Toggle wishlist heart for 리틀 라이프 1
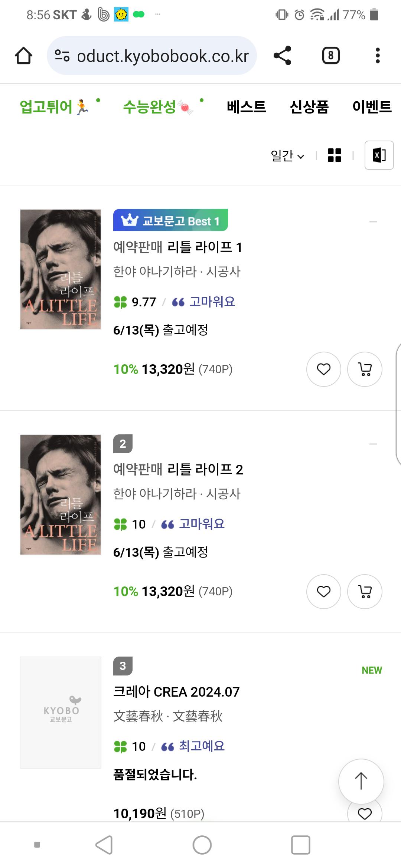Viewport: 401px width, 868px height. point(323,369)
